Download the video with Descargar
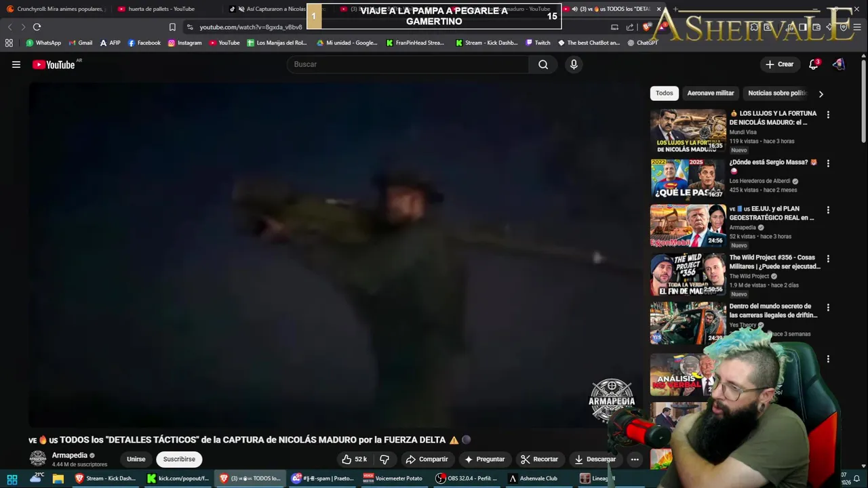868x488 pixels. pyautogui.click(x=595, y=460)
